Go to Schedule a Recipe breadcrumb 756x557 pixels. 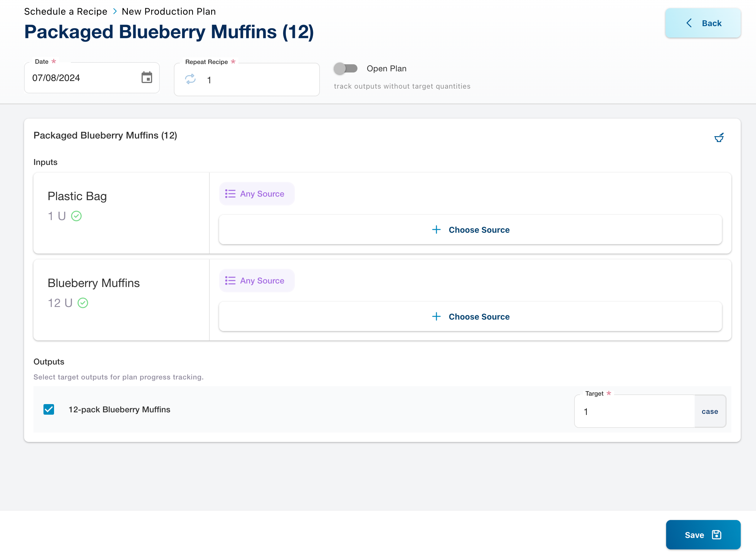(65, 11)
